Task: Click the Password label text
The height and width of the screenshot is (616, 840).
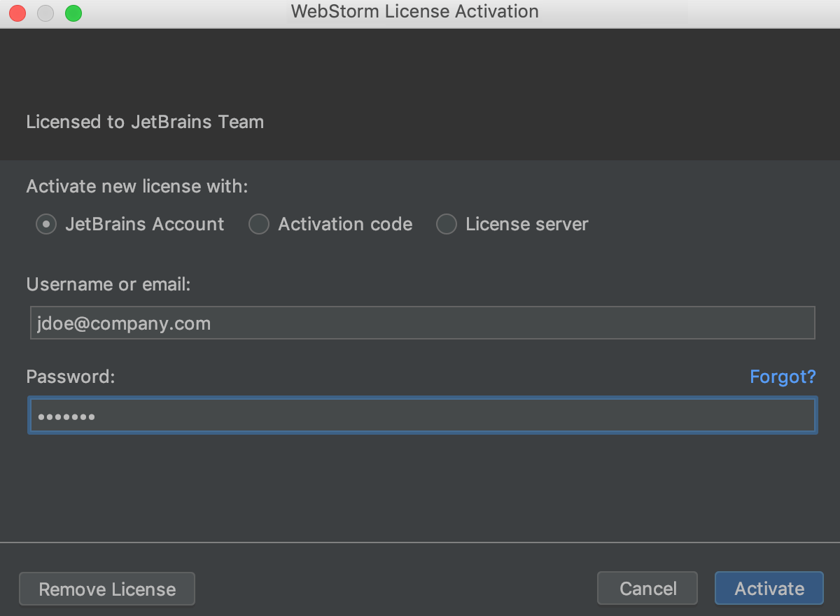Action: pos(70,377)
